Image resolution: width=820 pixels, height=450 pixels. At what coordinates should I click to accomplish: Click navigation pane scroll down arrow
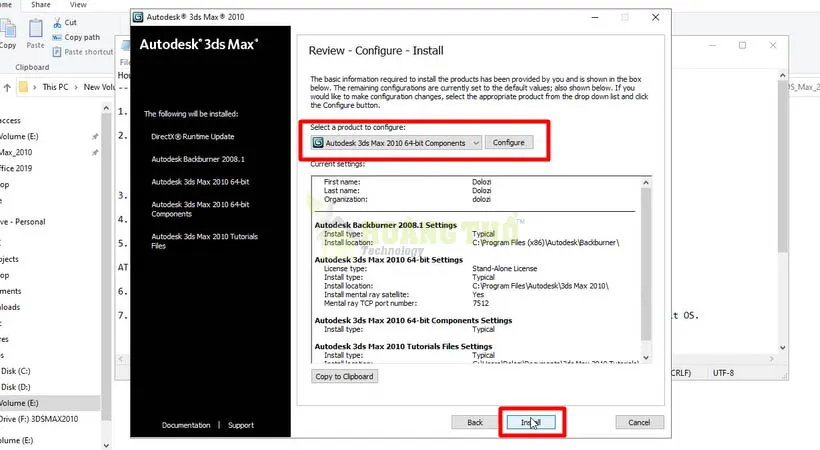[x=106, y=445]
